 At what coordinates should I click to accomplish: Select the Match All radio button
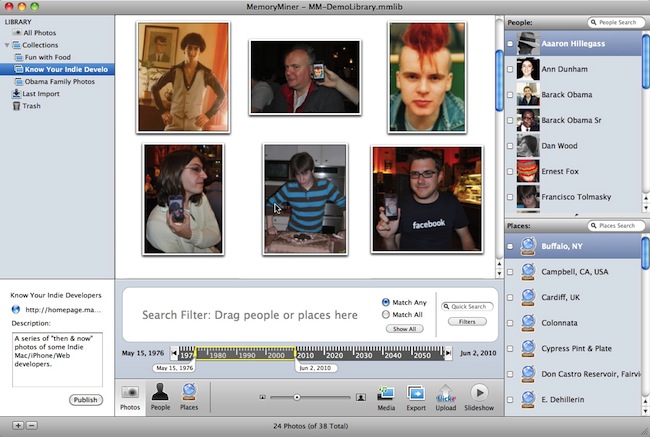[x=386, y=315]
